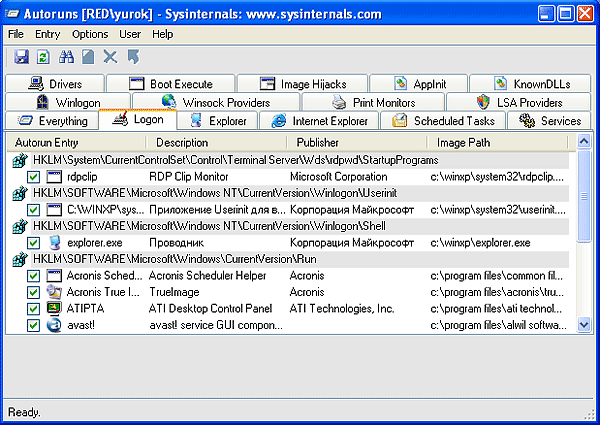Switch to the Winlogon tab
The width and height of the screenshot is (600, 425).
(68, 103)
